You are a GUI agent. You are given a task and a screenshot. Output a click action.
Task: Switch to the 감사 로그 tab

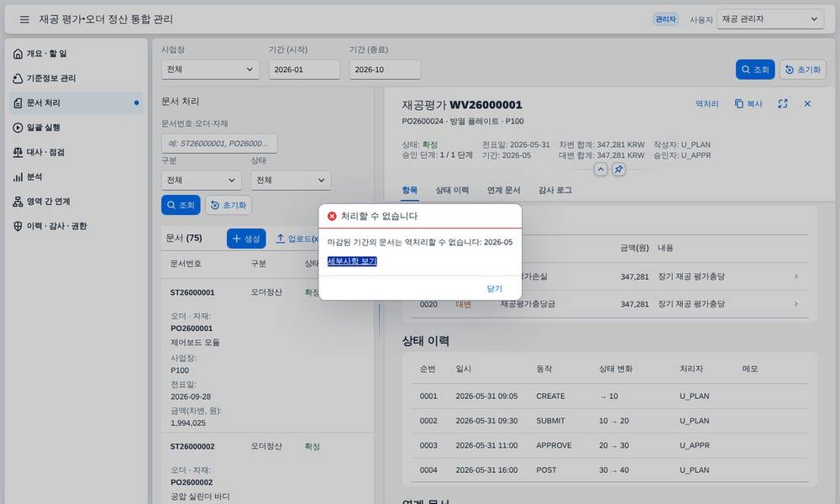[555, 190]
